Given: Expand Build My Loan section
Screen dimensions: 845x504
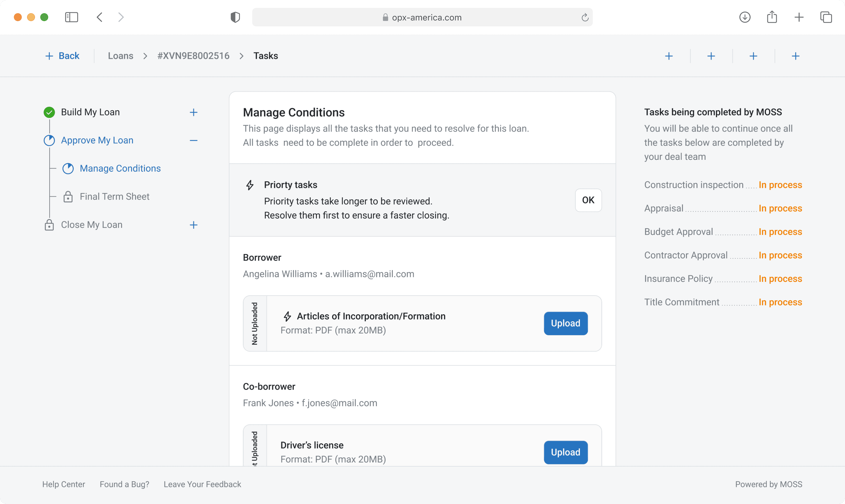Looking at the screenshot, I should pyautogui.click(x=194, y=112).
